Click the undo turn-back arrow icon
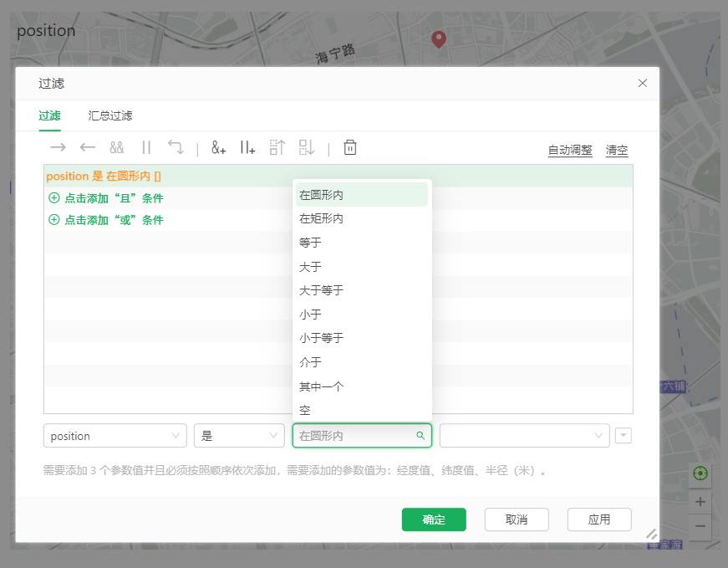The height and width of the screenshot is (568, 728). click(176, 147)
